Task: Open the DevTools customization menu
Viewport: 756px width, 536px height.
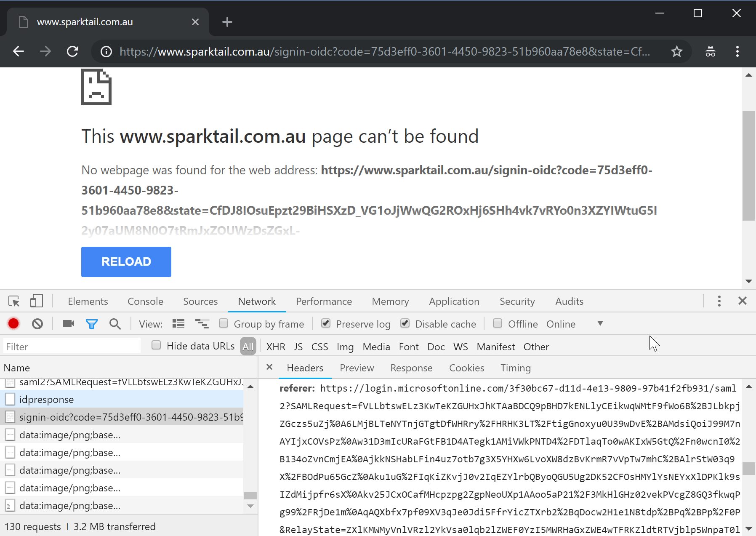Action: coord(719,301)
